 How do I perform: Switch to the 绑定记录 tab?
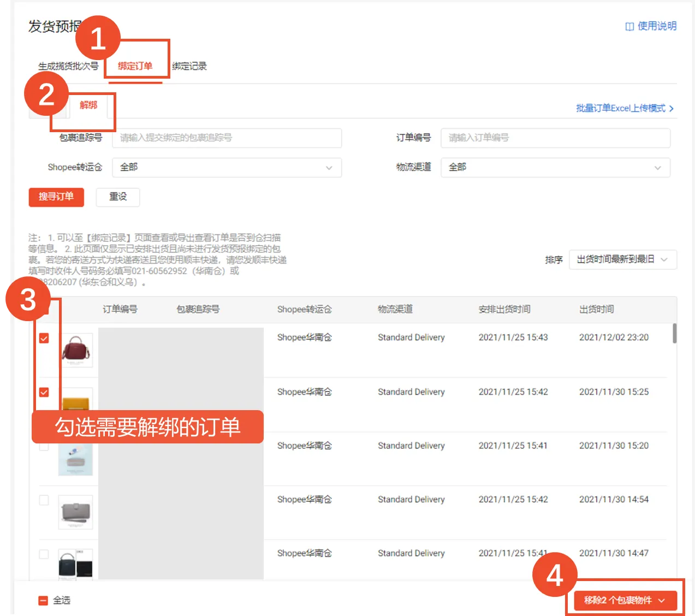(188, 66)
